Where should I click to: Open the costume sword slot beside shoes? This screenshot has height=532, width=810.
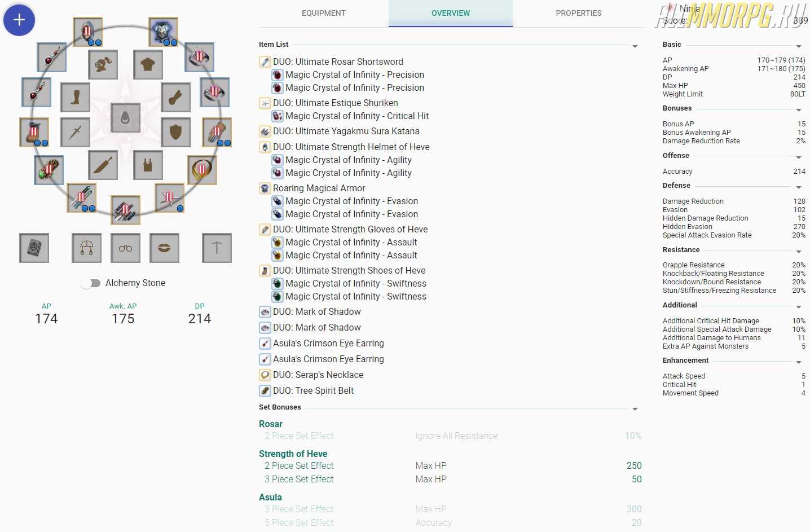[x=75, y=132]
